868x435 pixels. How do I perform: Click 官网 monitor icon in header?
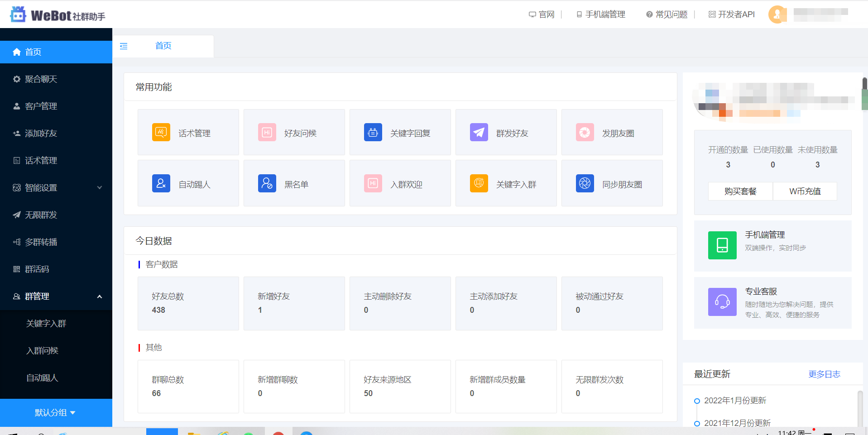(x=532, y=14)
